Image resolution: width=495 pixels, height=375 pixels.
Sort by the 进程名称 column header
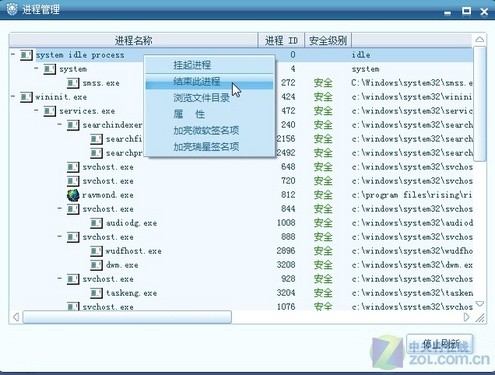tap(133, 41)
